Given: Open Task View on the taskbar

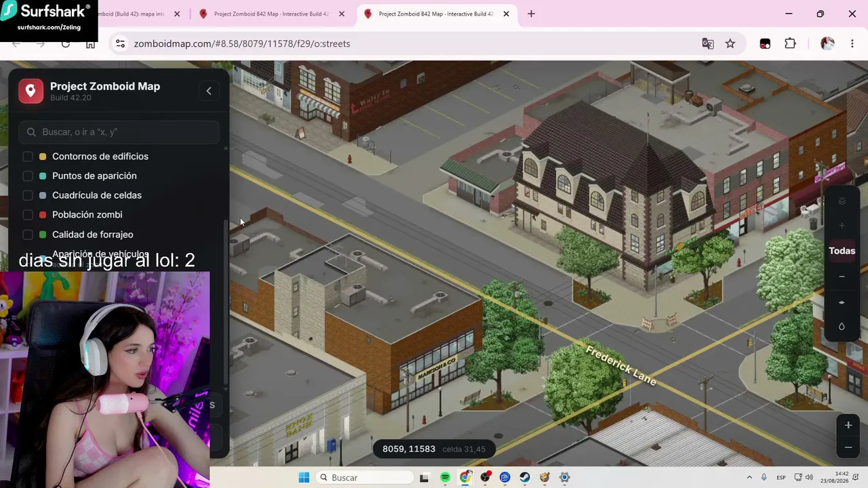Looking at the screenshot, I should pos(425,477).
